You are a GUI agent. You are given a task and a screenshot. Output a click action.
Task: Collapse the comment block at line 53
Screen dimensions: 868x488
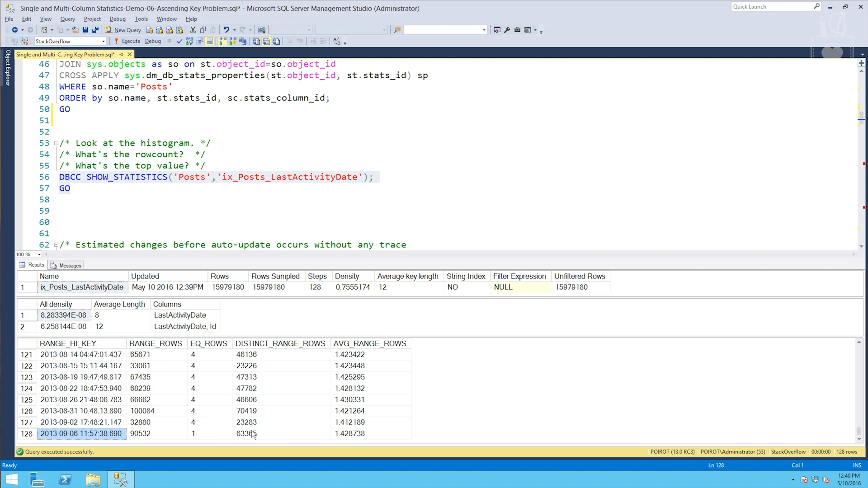pos(56,143)
